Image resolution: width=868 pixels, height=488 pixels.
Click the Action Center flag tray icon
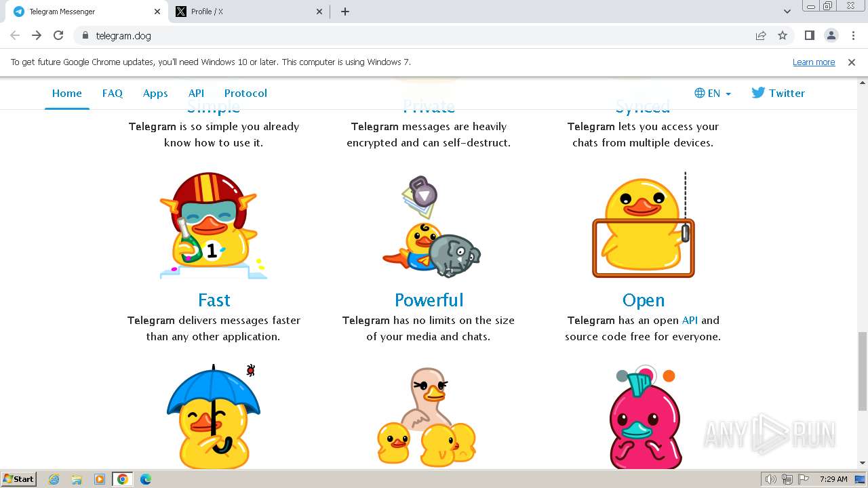tap(803, 479)
